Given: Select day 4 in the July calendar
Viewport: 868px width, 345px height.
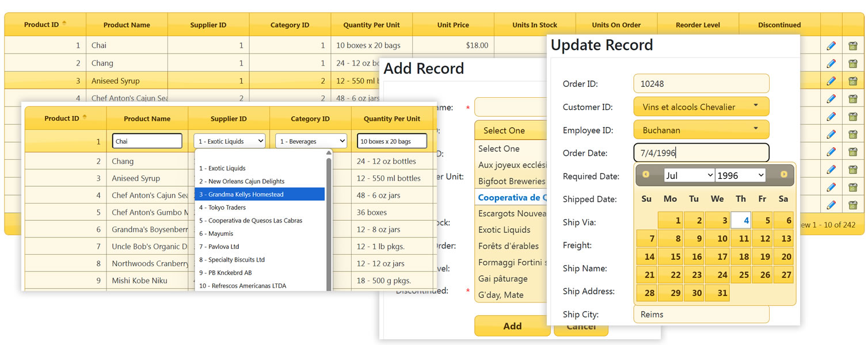Looking at the screenshot, I should [741, 220].
